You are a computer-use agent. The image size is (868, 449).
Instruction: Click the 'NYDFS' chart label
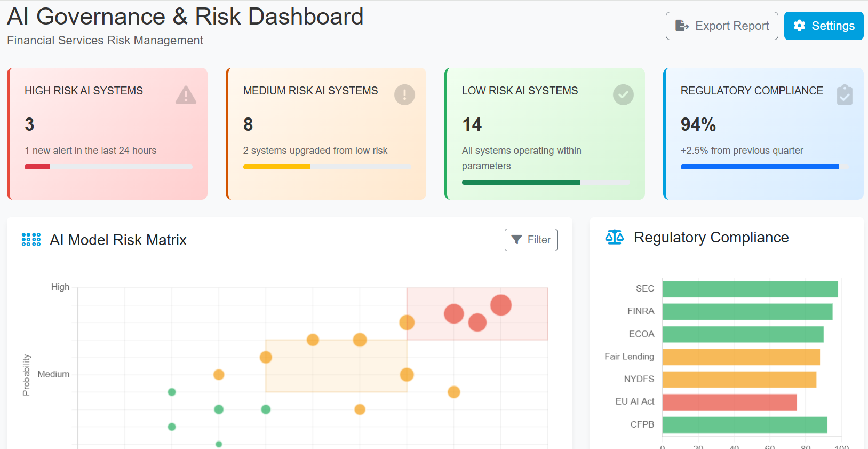[x=639, y=379]
